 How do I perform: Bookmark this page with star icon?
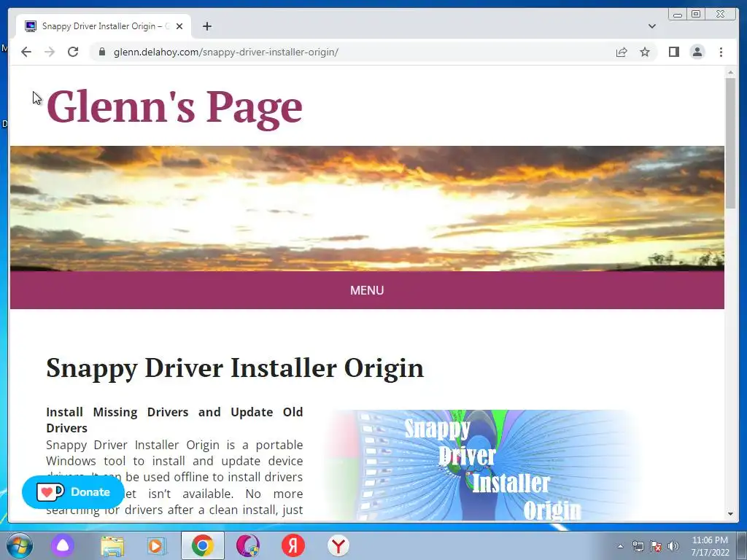645,52
